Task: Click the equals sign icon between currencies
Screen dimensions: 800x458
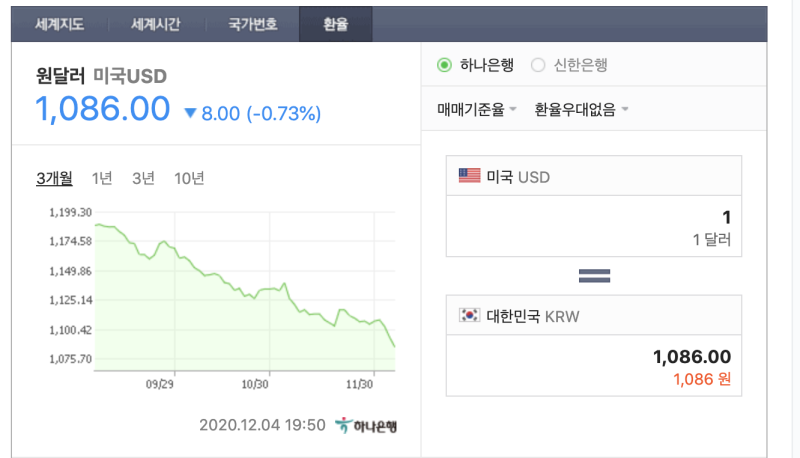Action: [594, 276]
